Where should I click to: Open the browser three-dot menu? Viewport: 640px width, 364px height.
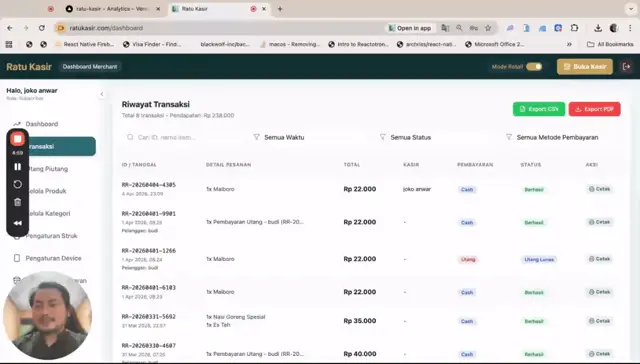pyautogui.click(x=630, y=28)
